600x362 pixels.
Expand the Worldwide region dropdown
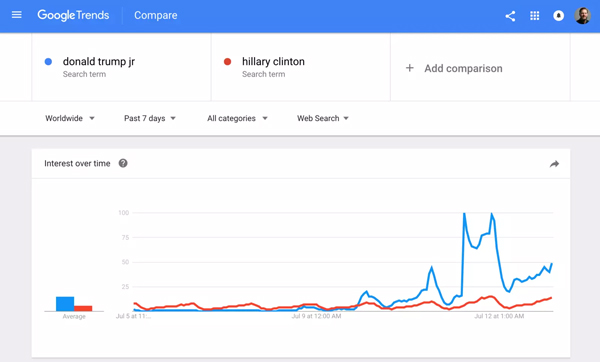click(70, 118)
